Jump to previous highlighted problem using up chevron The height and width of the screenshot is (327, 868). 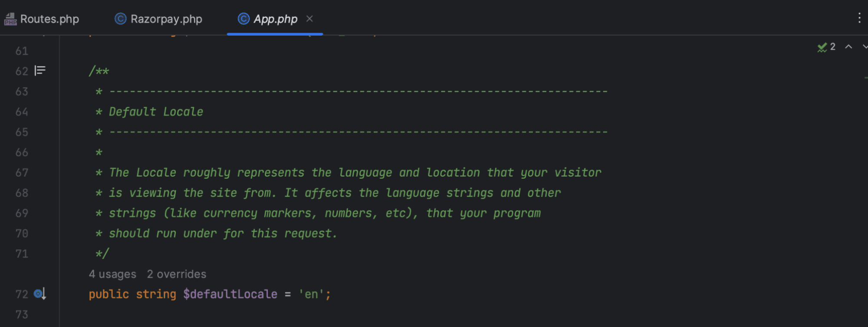coord(848,47)
